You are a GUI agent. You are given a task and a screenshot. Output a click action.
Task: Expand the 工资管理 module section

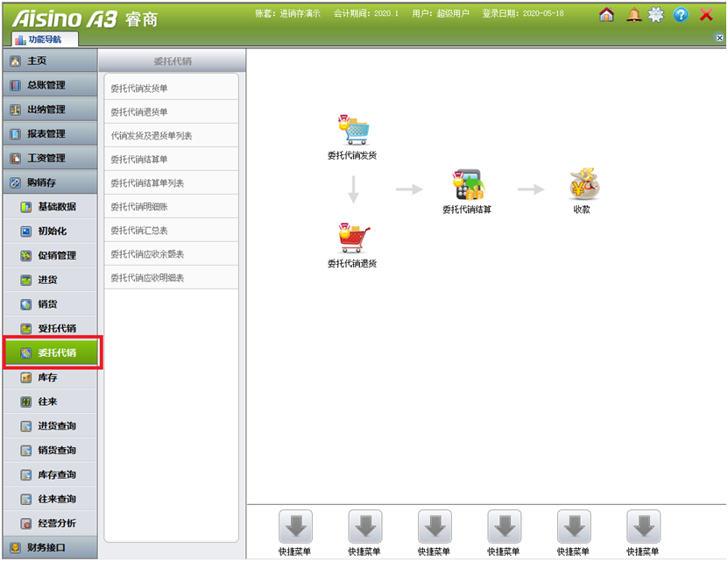tap(49, 158)
